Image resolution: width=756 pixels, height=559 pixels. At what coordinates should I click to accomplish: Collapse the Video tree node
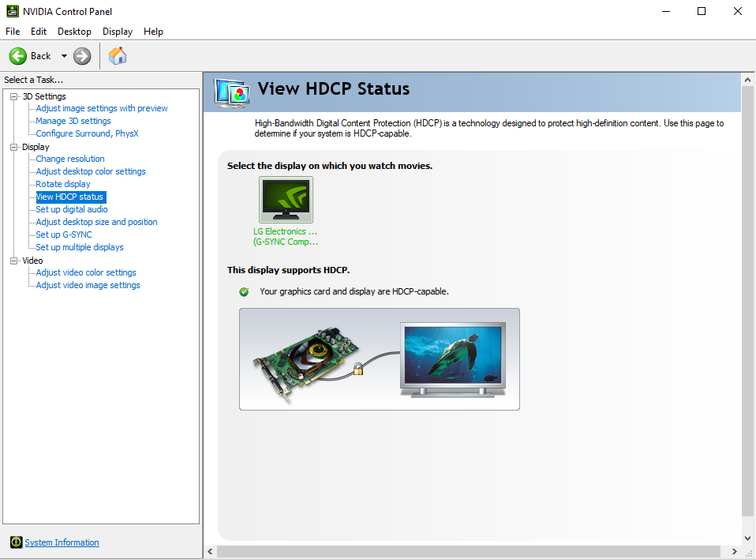[13, 261]
